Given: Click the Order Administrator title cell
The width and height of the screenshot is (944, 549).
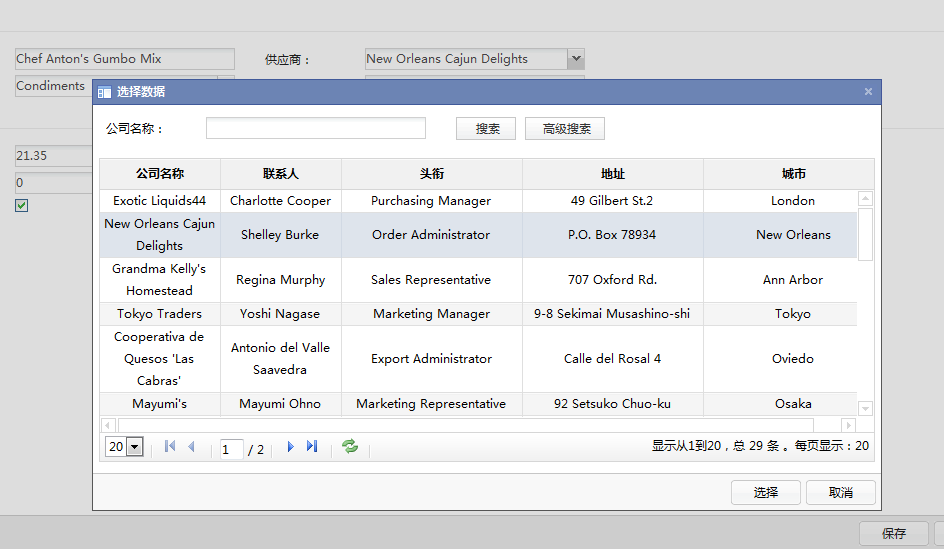Looking at the screenshot, I should coord(432,235).
